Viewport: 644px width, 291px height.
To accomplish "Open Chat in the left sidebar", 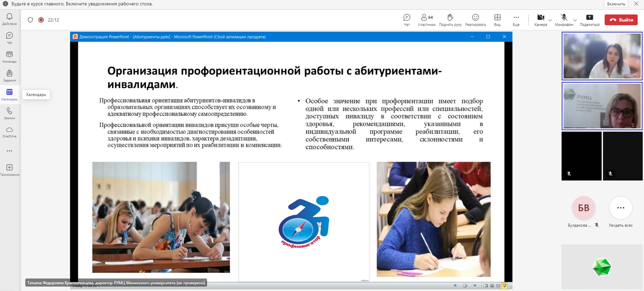I will click(x=9, y=38).
